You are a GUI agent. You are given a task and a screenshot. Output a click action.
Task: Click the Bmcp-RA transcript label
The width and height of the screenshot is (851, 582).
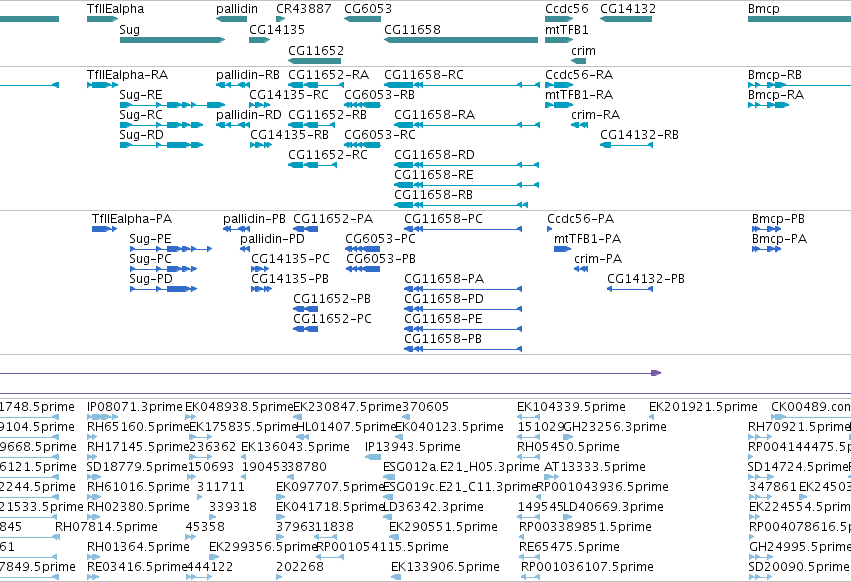click(776, 95)
